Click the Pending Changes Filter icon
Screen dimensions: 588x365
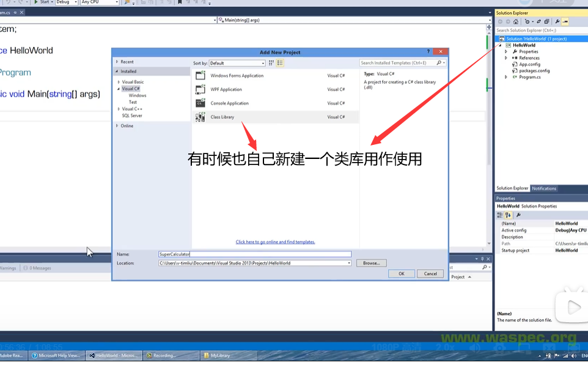pyautogui.click(x=527, y=22)
